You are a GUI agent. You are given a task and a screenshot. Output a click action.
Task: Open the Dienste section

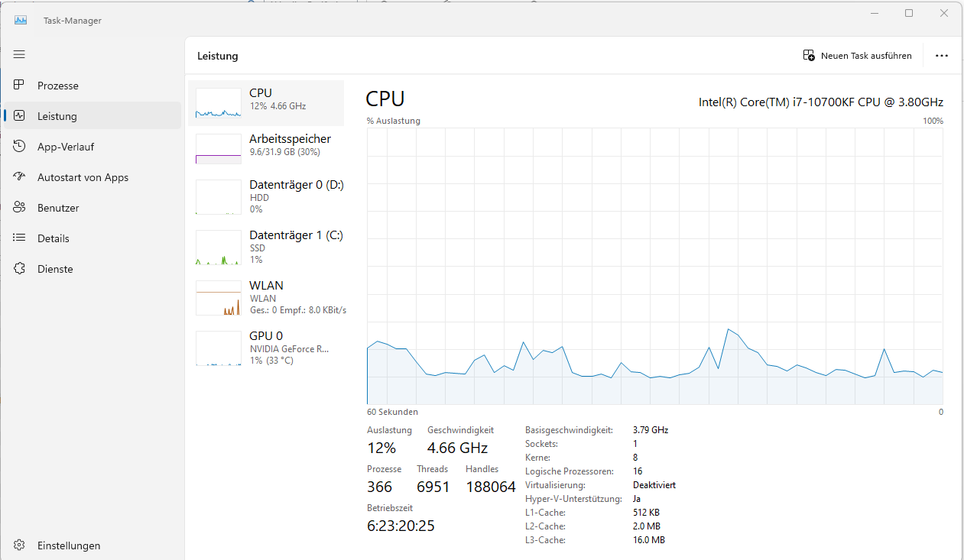click(54, 268)
